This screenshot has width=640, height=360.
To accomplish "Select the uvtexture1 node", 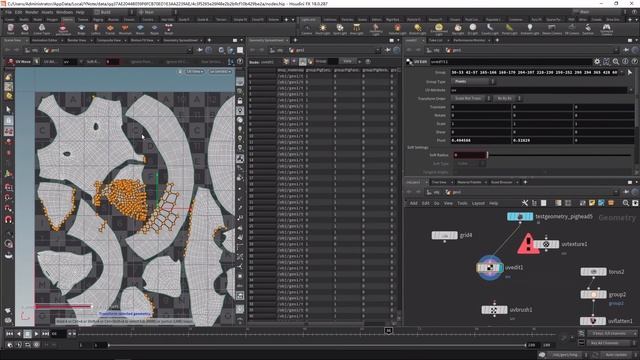I will click(546, 244).
